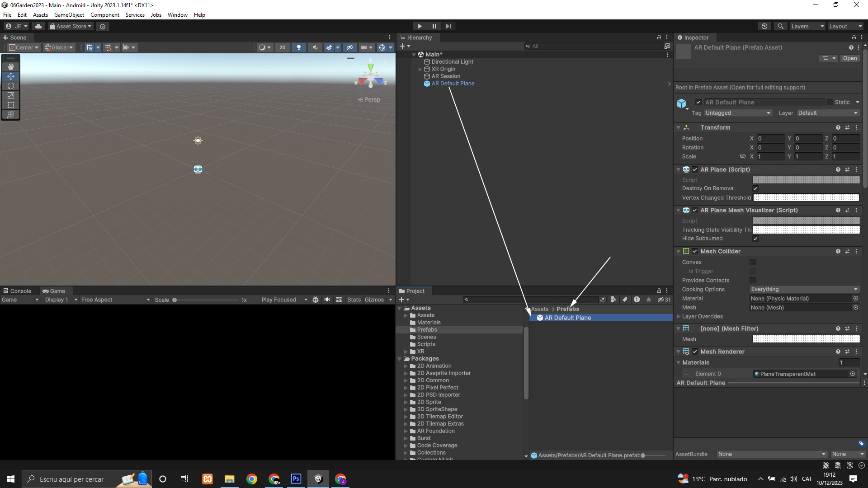
Task: Open the undo history icon
Action: 764,26
